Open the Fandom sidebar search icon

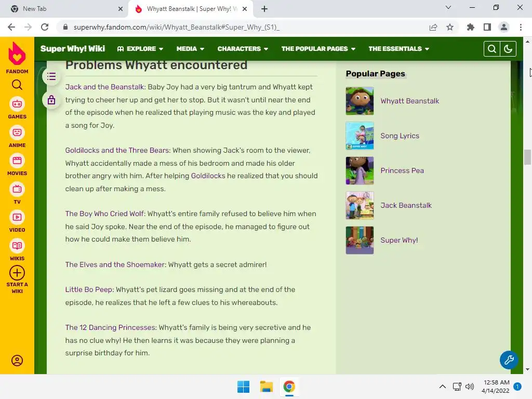pyautogui.click(x=17, y=85)
